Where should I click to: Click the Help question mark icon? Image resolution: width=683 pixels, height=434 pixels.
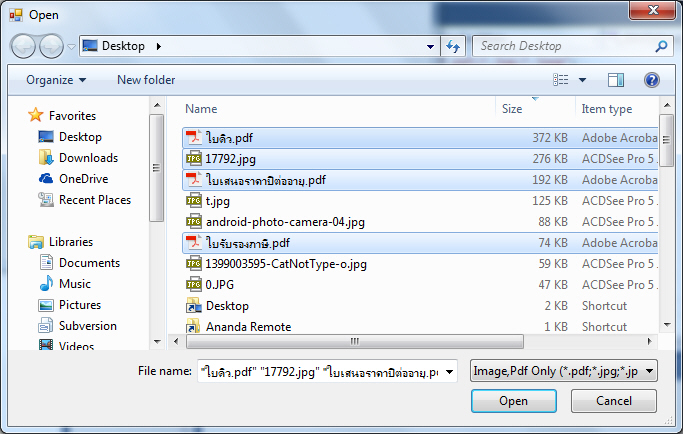652,80
